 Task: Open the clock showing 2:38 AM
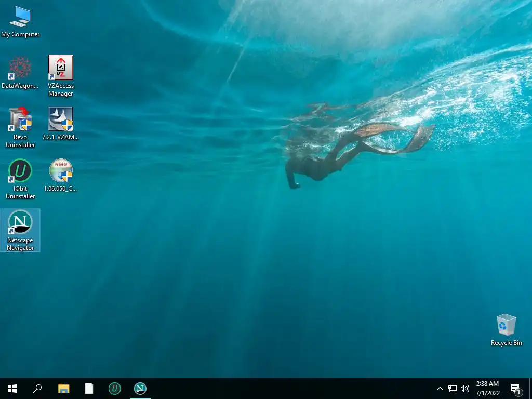487,389
